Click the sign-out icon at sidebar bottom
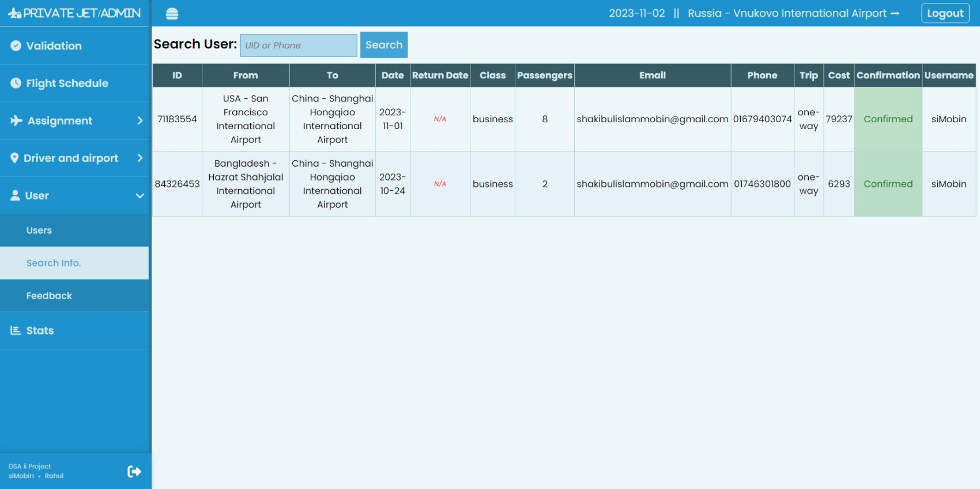The height and width of the screenshot is (489, 980). coord(134,472)
